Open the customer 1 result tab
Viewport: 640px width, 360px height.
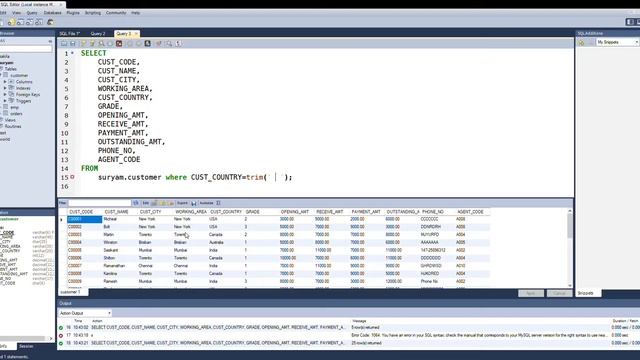tap(72, 292)
